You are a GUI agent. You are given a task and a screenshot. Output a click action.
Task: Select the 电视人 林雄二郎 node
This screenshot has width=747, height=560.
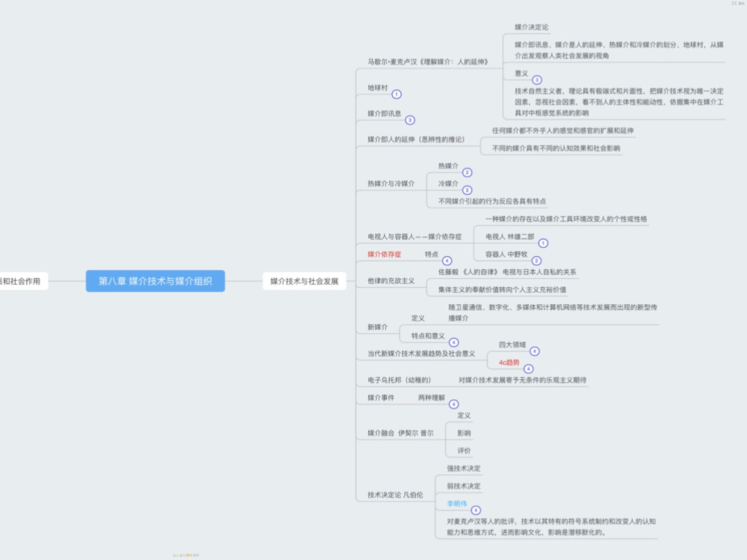click(510, 236)
